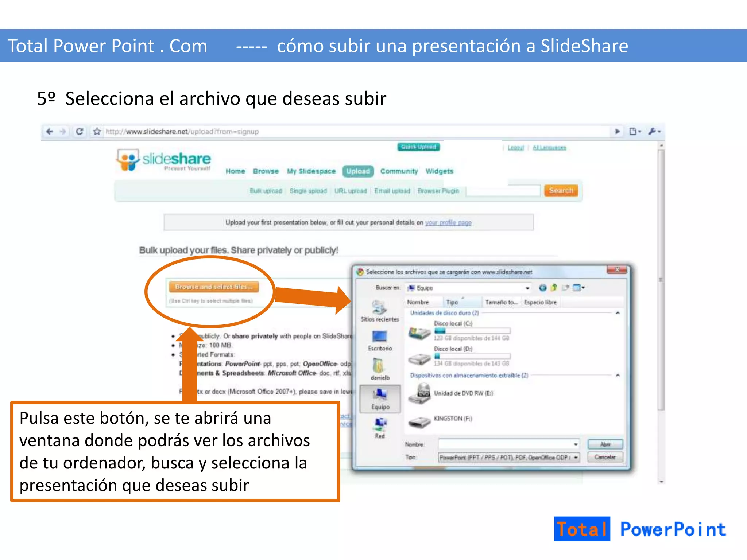The image size is (747, 560).
Task: Sort by Tamaño total column header
Action: coord(502,302)
